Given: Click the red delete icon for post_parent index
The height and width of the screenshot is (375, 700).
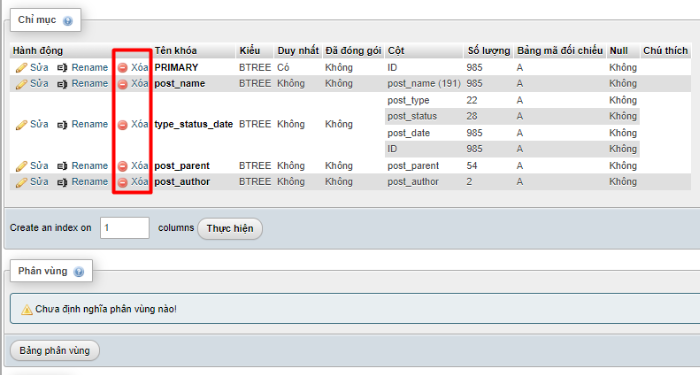Looking at the screenshot, I should click(123, 166).
